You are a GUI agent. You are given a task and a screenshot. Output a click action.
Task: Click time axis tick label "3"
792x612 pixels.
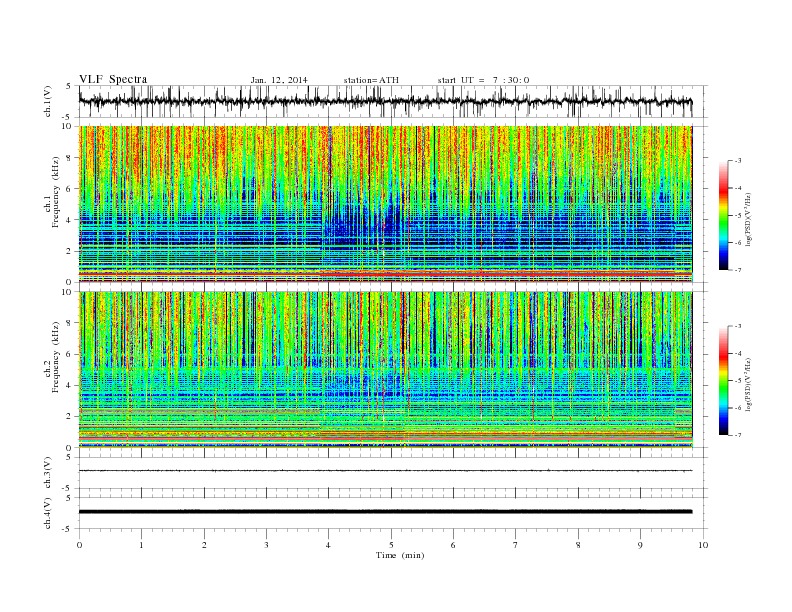267,545
